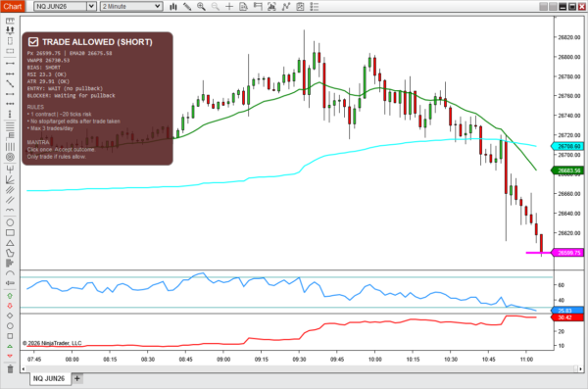588x389 pixels.
Task: Select the green triangle up marker
Action: [x=10, y=346]
